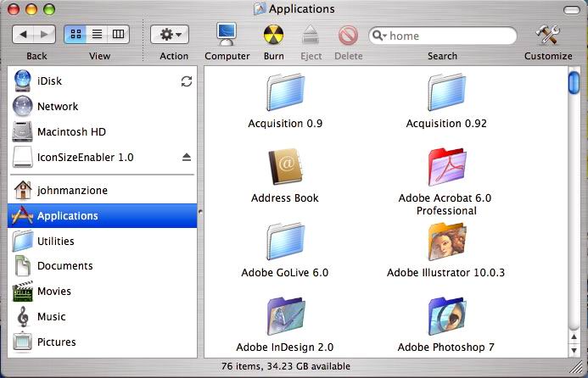Click the scroll up arrow
Image resolution: width=588 pixels, height=378 pixels.
pos(574,336)
